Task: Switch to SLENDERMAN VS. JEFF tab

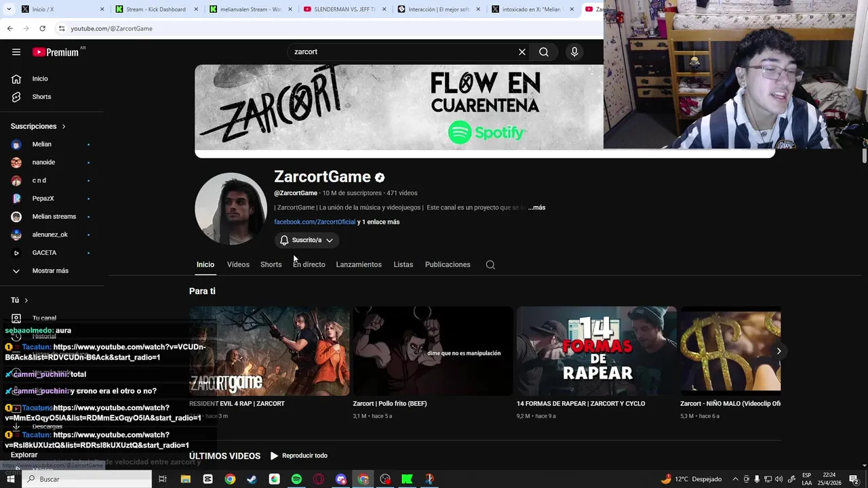Action: point(344,9)
